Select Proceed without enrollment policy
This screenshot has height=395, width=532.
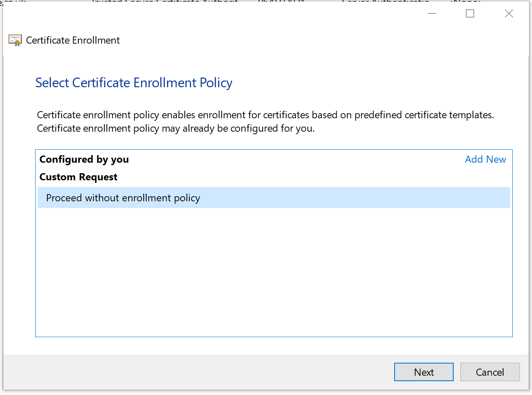pos(123,197)
